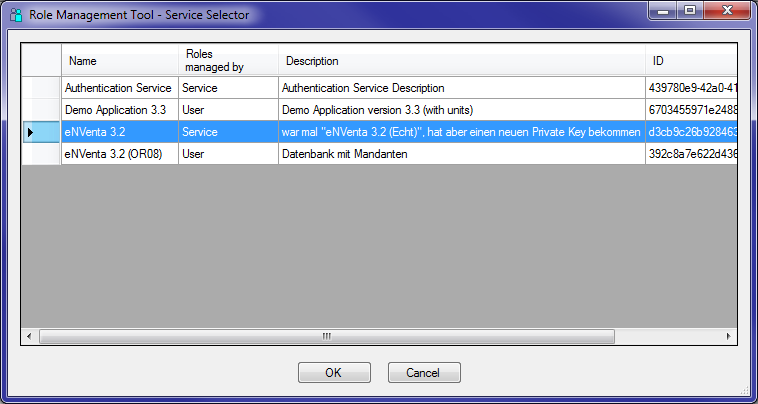This screenshot has height=404, width=758.
Task: Select the Demo Application 3.3 name cell
Action: 120,110
